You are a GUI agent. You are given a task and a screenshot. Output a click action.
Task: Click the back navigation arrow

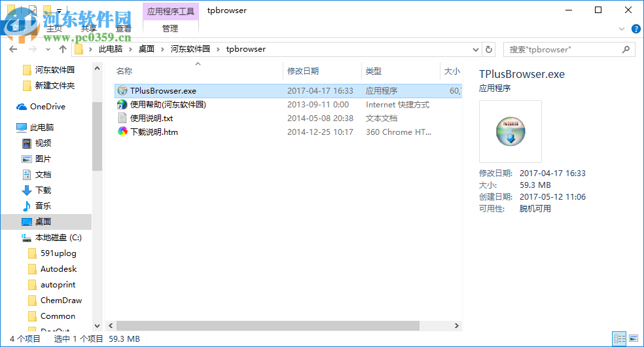click(13, 49)
